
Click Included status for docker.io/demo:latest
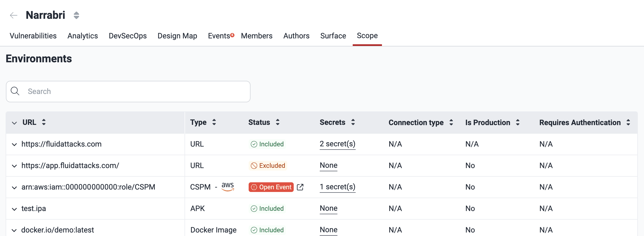tap(267, 230)
